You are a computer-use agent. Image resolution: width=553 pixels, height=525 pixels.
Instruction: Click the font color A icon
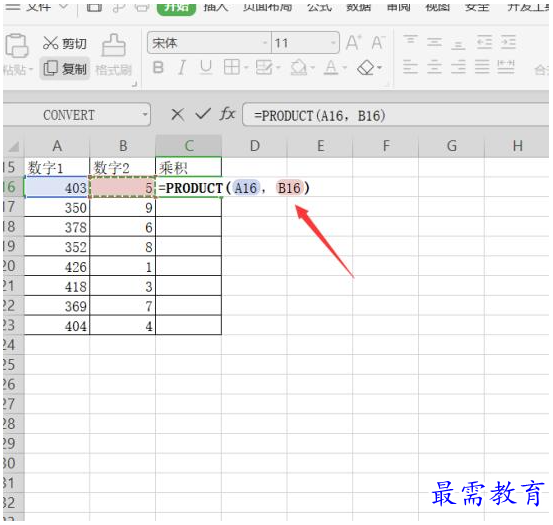pos(331,67)
